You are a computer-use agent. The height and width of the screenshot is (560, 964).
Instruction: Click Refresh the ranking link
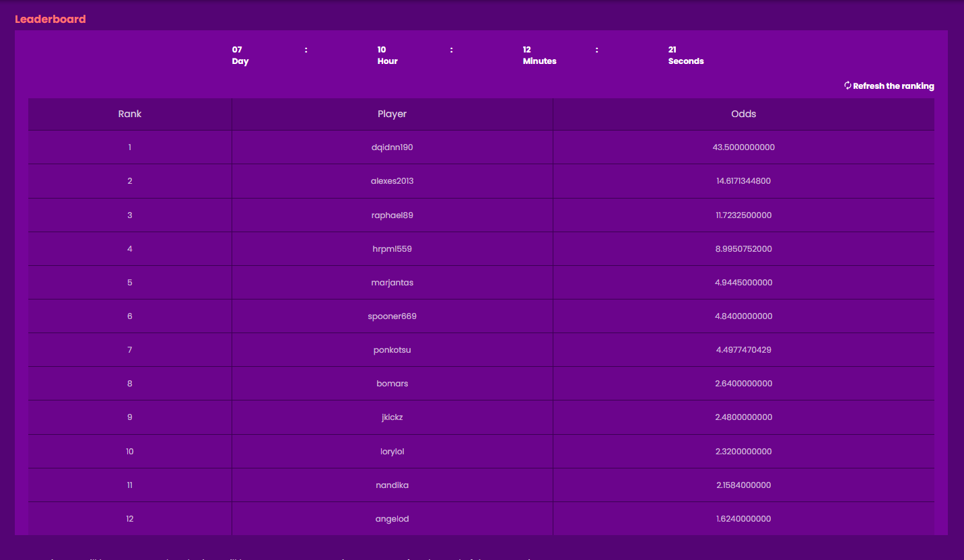click(x=893, y=86)
